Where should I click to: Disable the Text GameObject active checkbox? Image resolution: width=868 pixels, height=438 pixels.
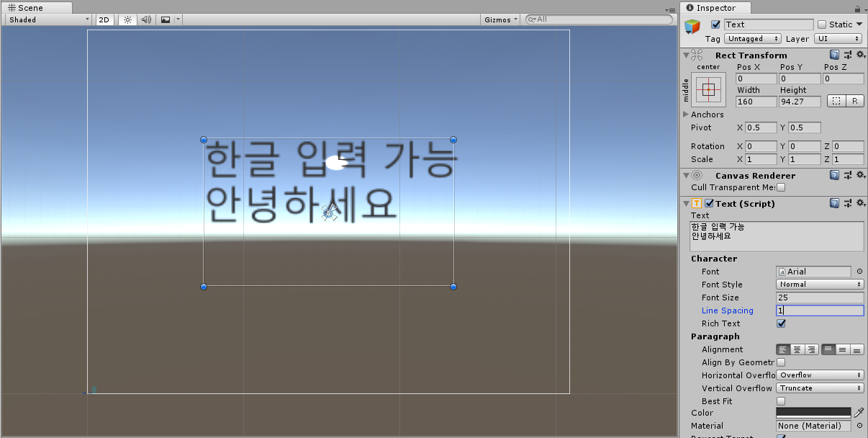point(715,24)
